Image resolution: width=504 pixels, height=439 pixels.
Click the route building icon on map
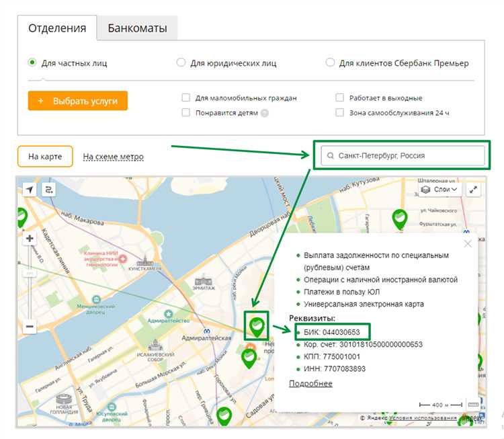[48, 190]
